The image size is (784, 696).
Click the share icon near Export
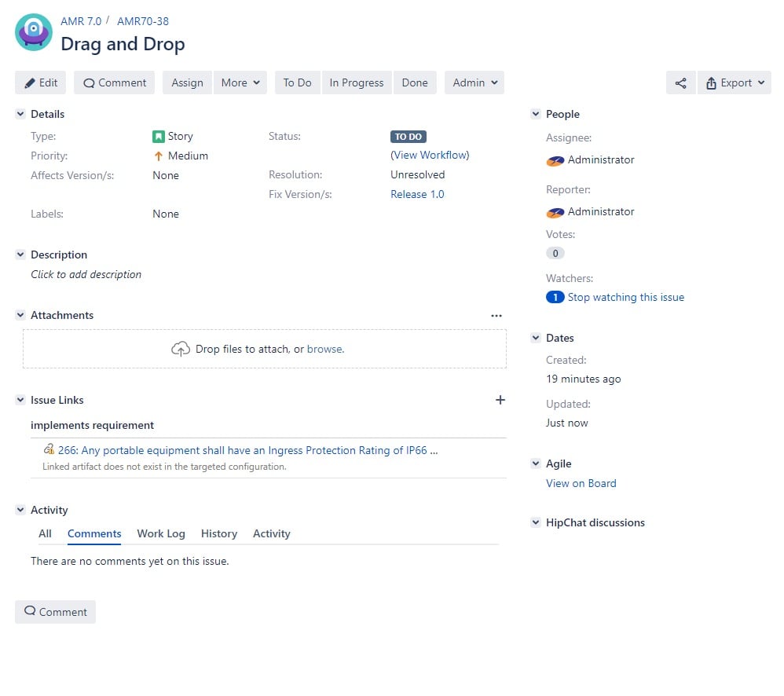tap(680, 82)
